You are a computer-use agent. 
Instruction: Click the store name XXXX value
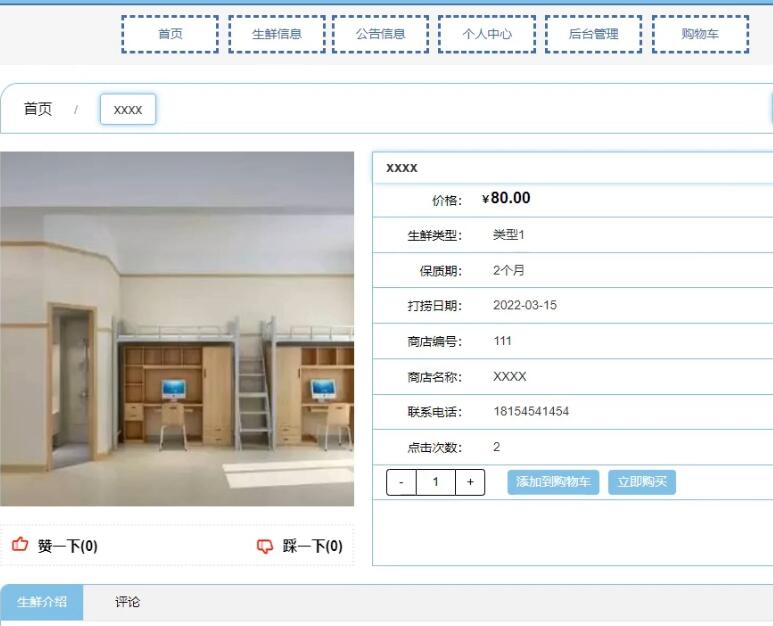[510, 377]
